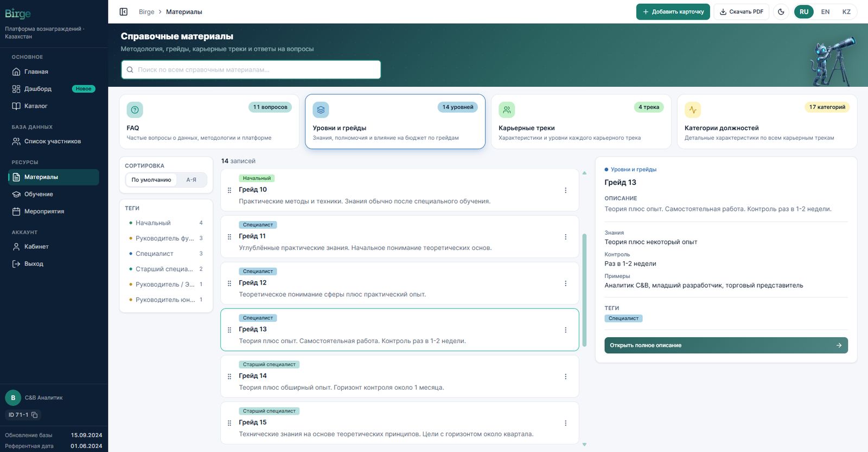Click Дашборд grid icon
Image resolution: width=868 pixels, height=452 pixels.
16,89
